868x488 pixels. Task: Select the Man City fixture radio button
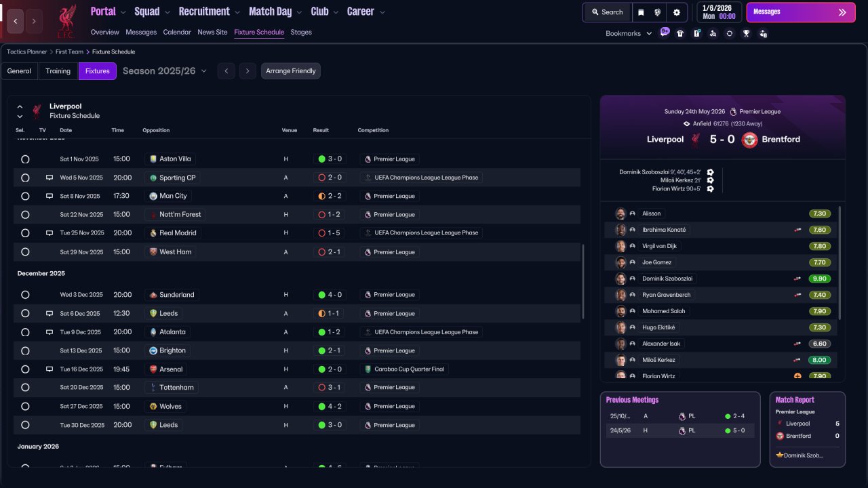25,196
